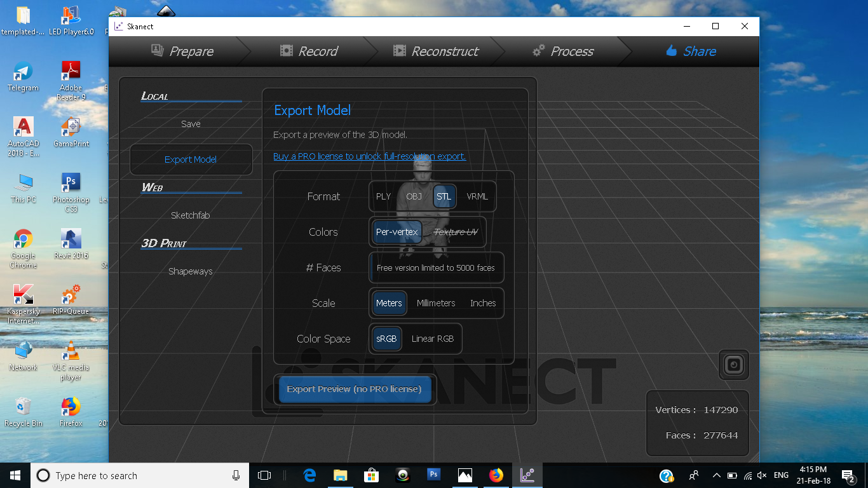Select VRML export format
Screen dimensions: 868x488
click(x=477, y=196)
